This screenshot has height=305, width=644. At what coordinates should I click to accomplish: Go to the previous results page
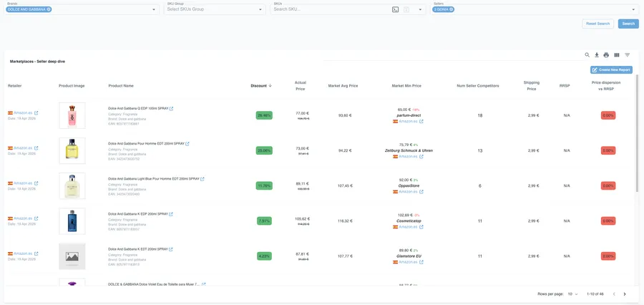614,294
